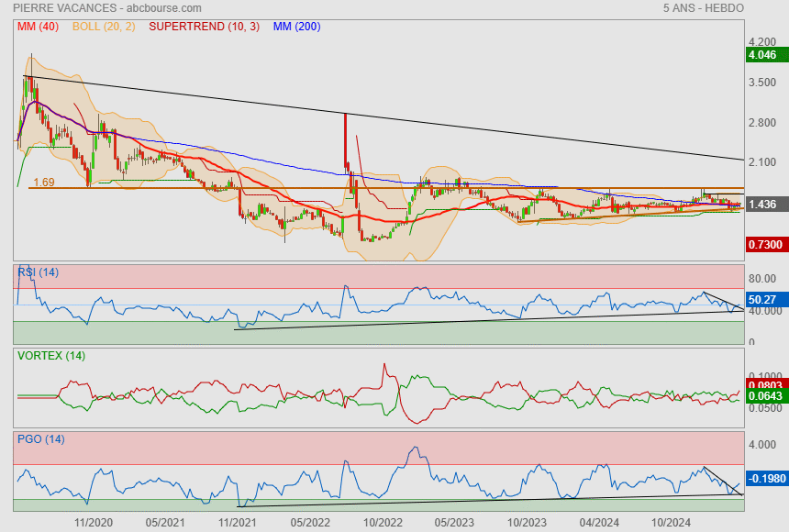Click the green 4.046 price tag
Image resolution: width=789 pixels, height=532 pixels.
766,55
